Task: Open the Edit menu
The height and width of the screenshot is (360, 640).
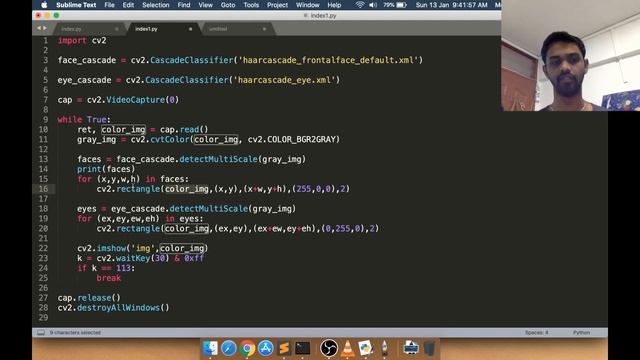Action: (x=128, y=5)
